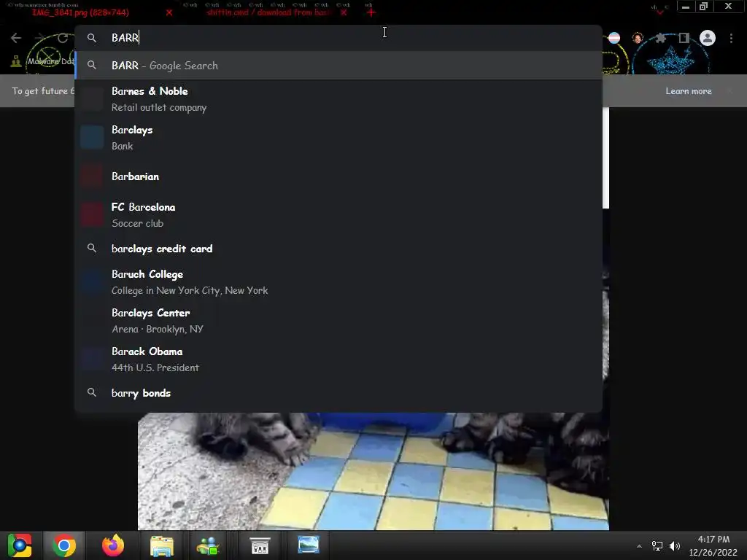Open the Chrome profile avatar icon
747x560 pixels.
tap(707, 38)
